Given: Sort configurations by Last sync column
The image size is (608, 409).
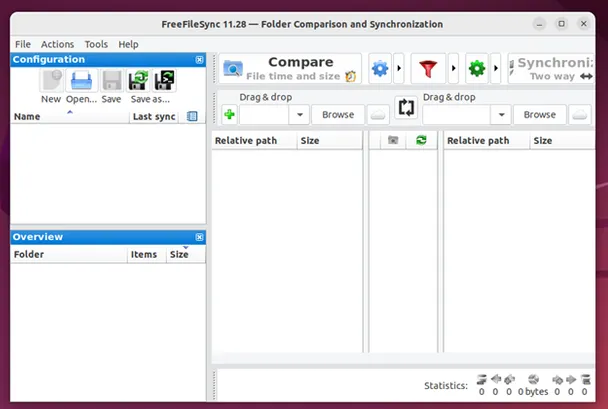Looking at the screenshot, I should click(154, 116).
